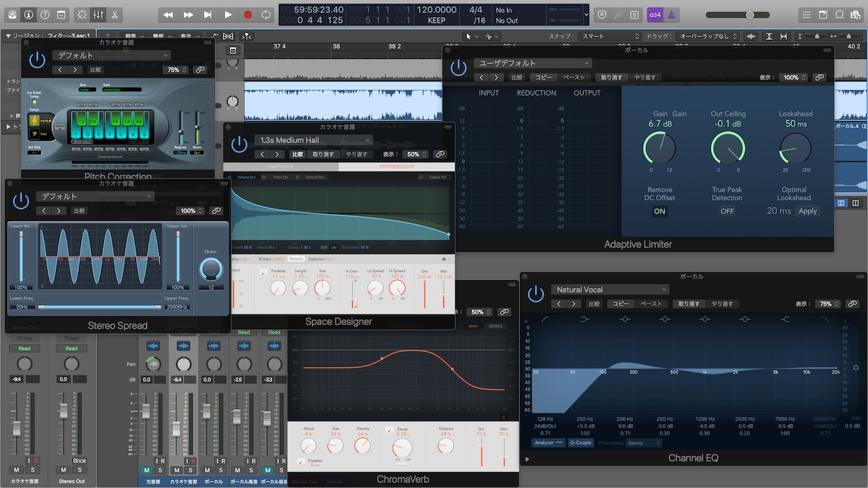Click link icon in Adaptive Limiter header

click(x=820, y=78)
